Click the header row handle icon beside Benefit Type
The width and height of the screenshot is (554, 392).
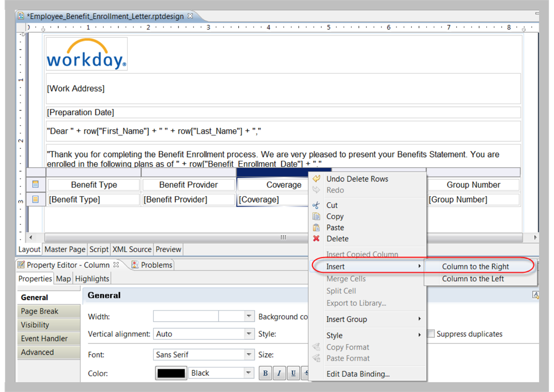(x=36, y=185)
